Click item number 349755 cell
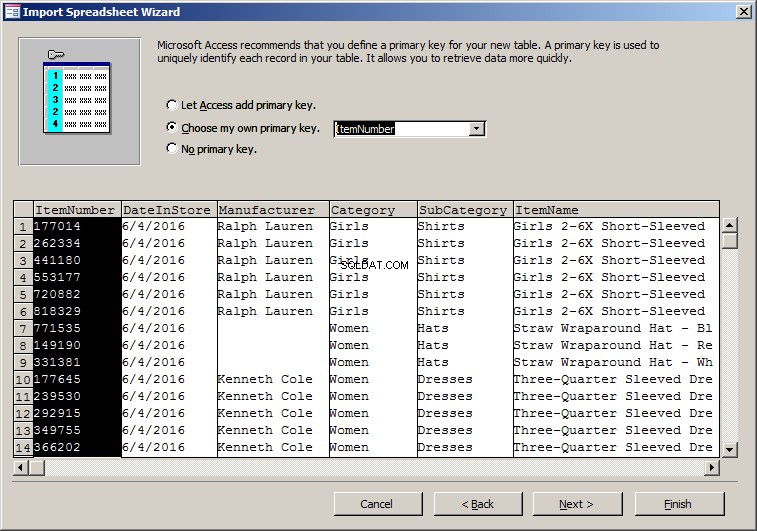The height and width of the screenshot is (531, 757). [x=77, y=430]
